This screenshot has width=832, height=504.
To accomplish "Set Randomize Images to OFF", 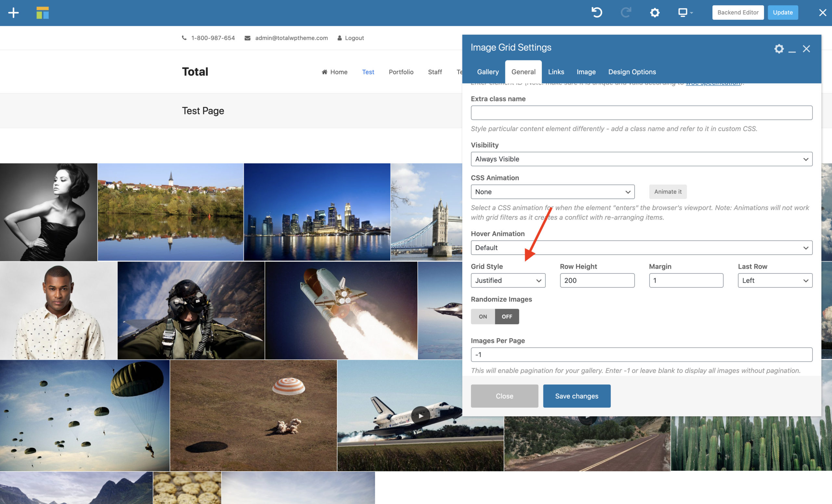I will click(x=507, y=317).
